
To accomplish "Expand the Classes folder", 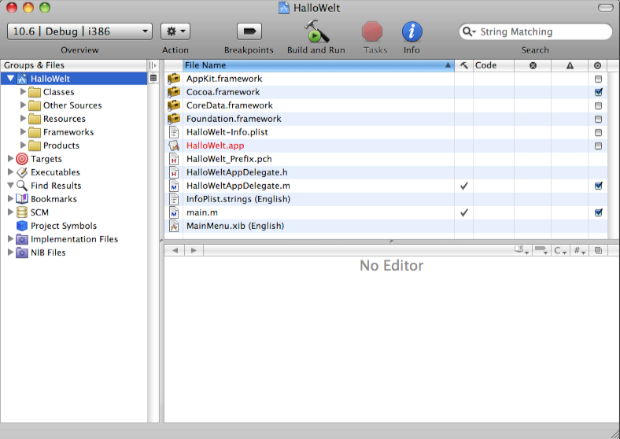I will click(x=23, y=92).
